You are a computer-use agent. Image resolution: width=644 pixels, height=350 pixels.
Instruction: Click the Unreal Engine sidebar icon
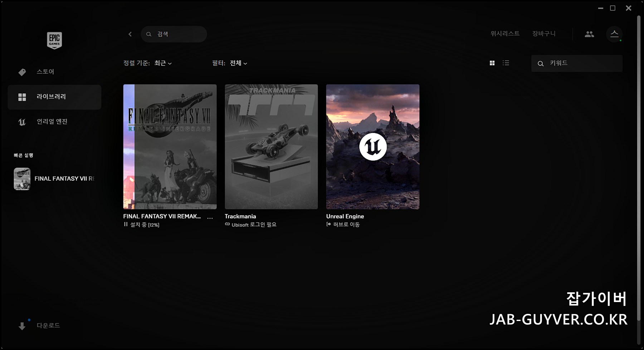point(22,122)
